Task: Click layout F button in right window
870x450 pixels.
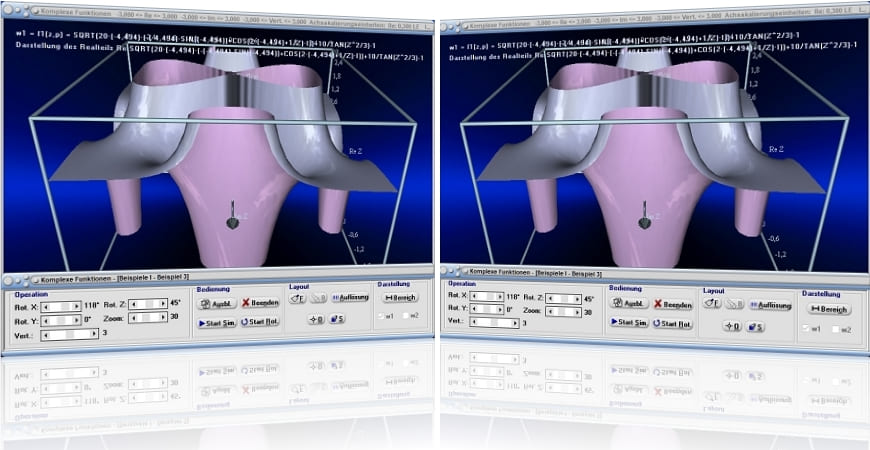Action: coord(713,303)
